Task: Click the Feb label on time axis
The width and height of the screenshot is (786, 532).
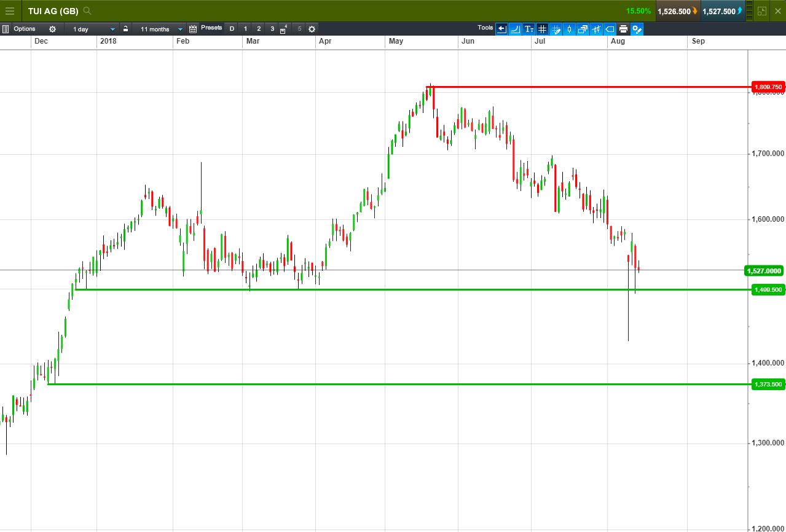Action: point(183,41)
